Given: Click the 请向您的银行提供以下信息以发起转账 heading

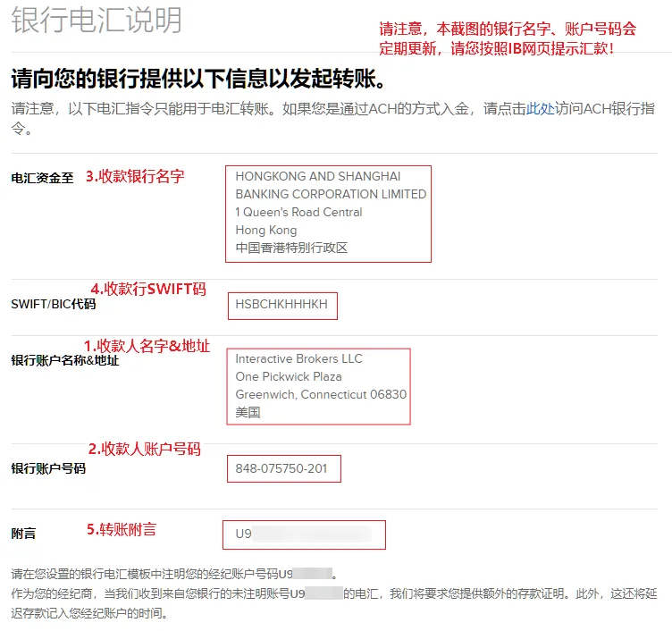Looking at the screenshot, I should tap(197, 79).
